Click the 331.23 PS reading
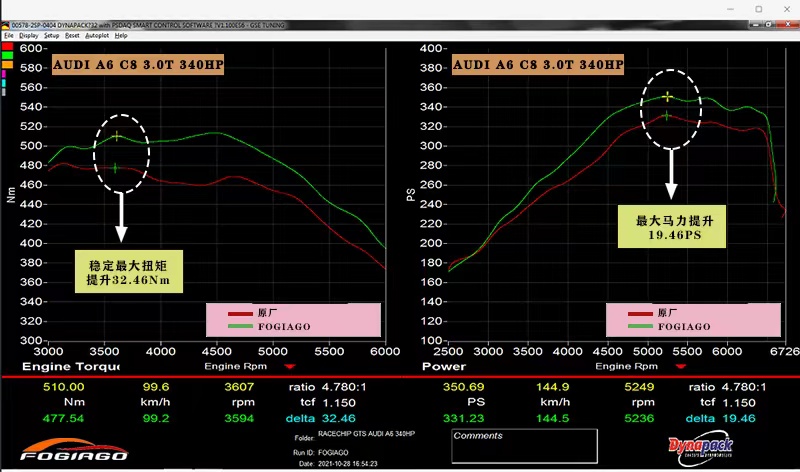Screen dimensions: 800x472 pyautogui.click(x=463, y=418)
